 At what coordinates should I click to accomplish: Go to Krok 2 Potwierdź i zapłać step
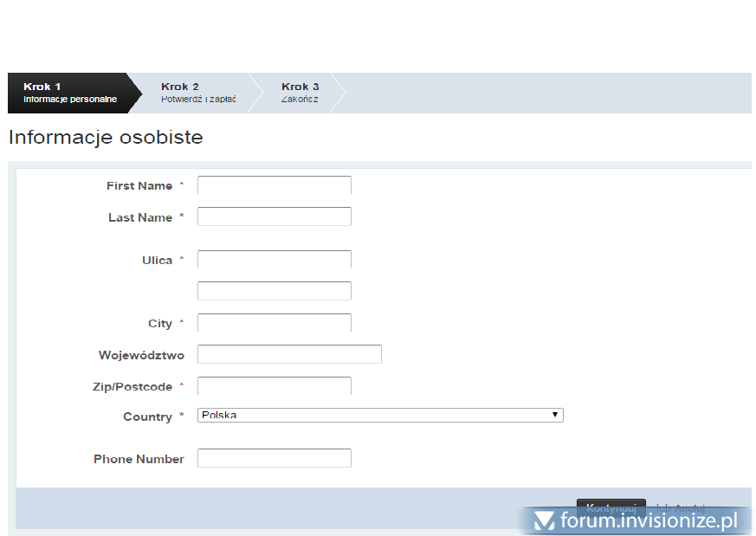click(x=198, y=93)
